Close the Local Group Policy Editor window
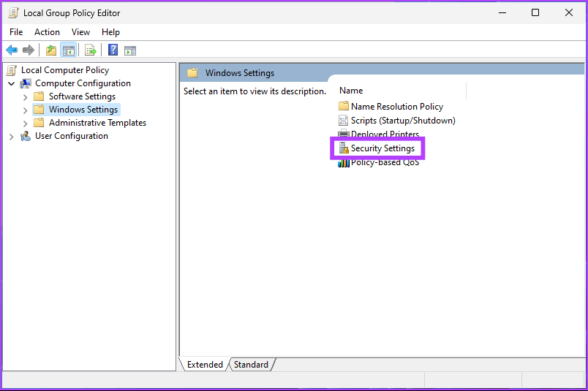 pos(568,12)
